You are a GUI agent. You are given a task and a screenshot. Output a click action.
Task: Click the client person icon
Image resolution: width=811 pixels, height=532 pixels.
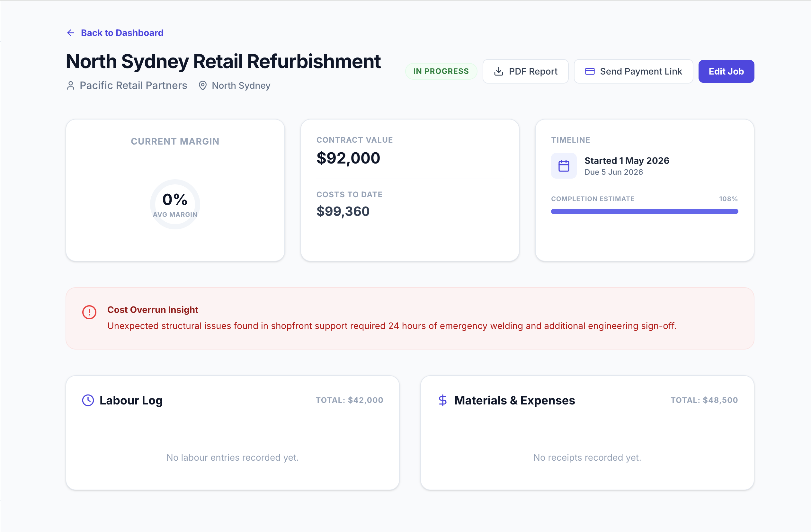pyautogui.click(x=71, y=85)
